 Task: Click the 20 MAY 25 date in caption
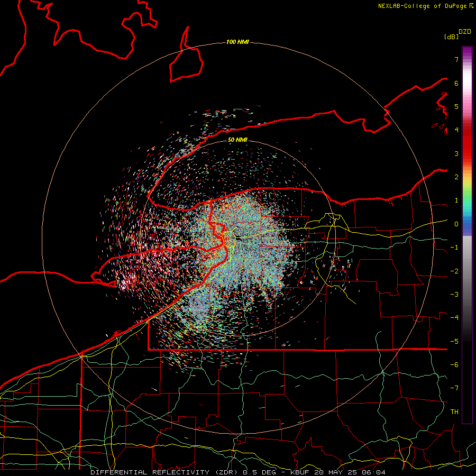pyautogui.click(x=336, y=472)
